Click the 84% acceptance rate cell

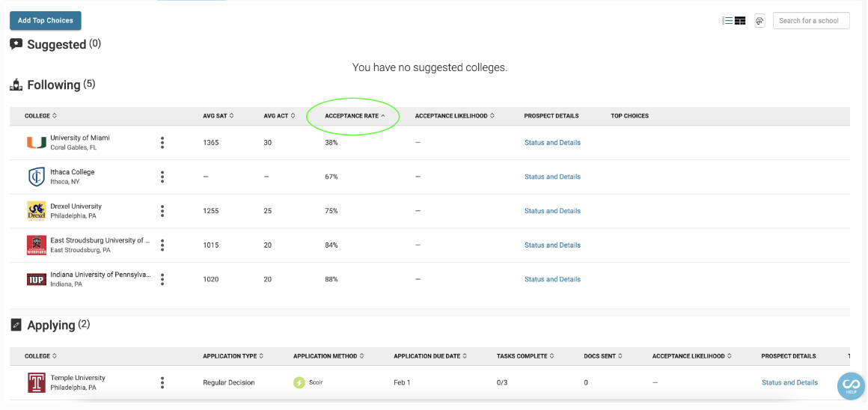pos(331,245)
